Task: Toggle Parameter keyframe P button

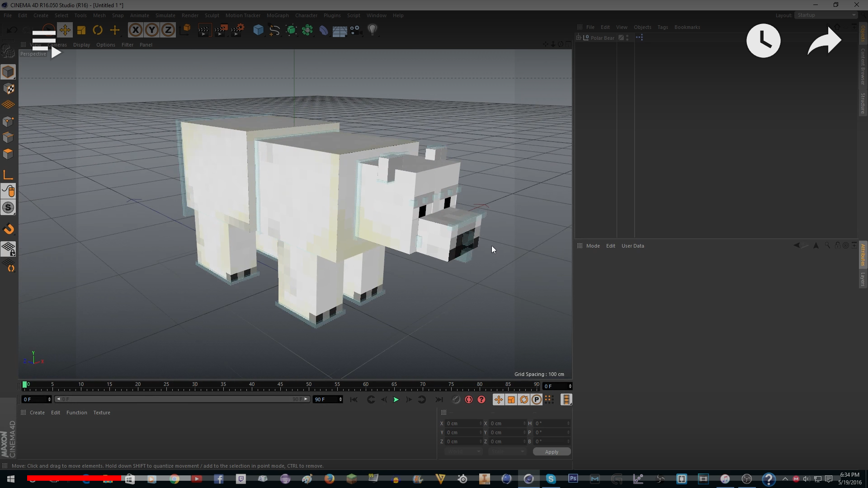Action: click(x=536, y=399)
